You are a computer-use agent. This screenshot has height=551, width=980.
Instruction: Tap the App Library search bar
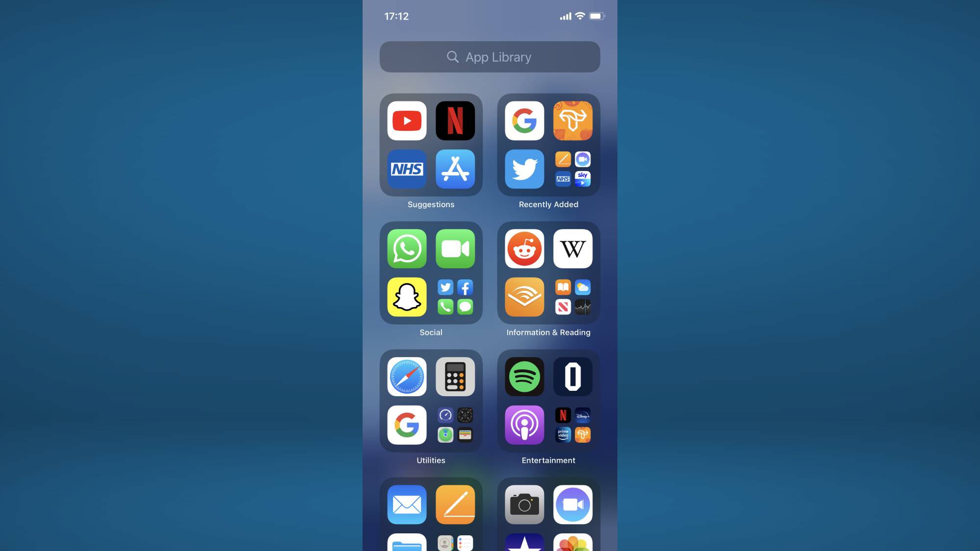click(490, 56)
